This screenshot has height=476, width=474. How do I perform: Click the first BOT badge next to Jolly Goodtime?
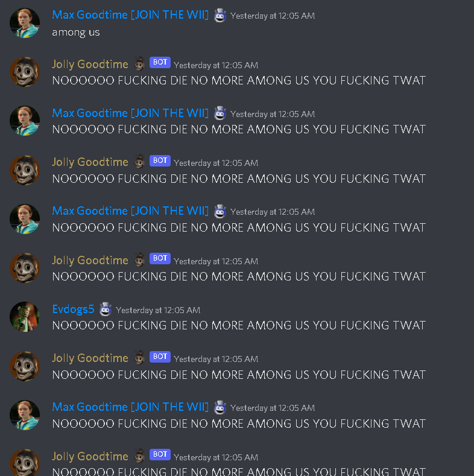[x=160, y=62]
